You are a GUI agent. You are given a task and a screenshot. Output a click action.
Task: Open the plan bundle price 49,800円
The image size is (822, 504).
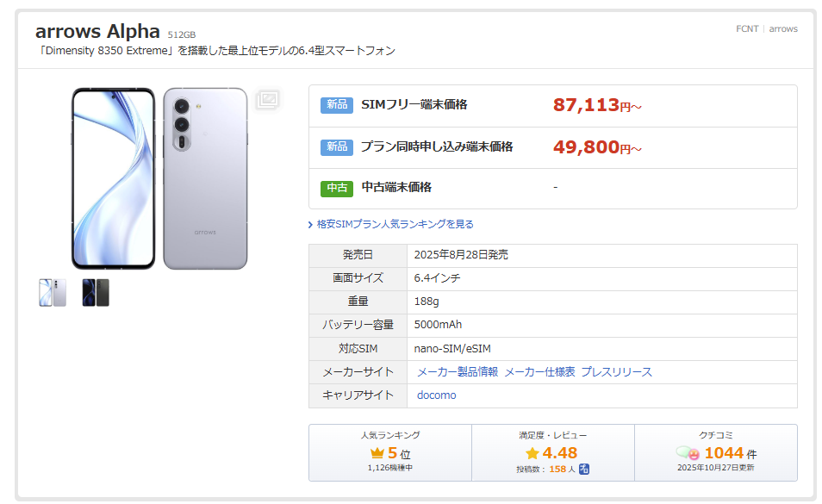pos(596,147)
